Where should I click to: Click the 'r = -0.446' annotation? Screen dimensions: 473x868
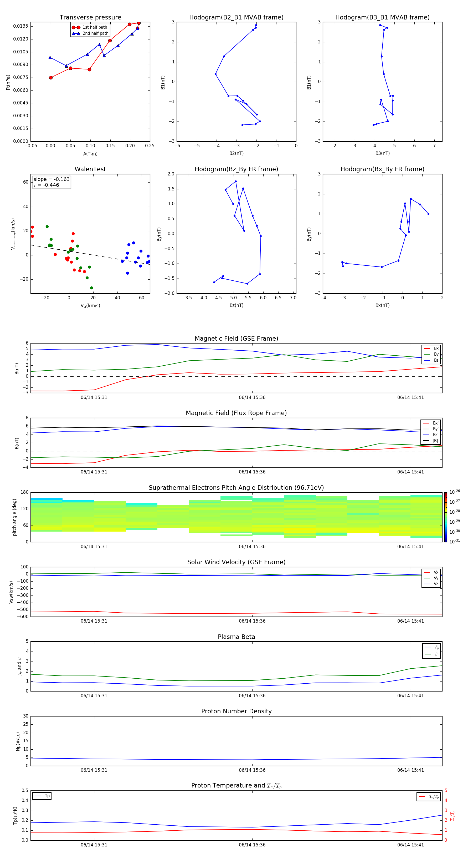[47, 185]
